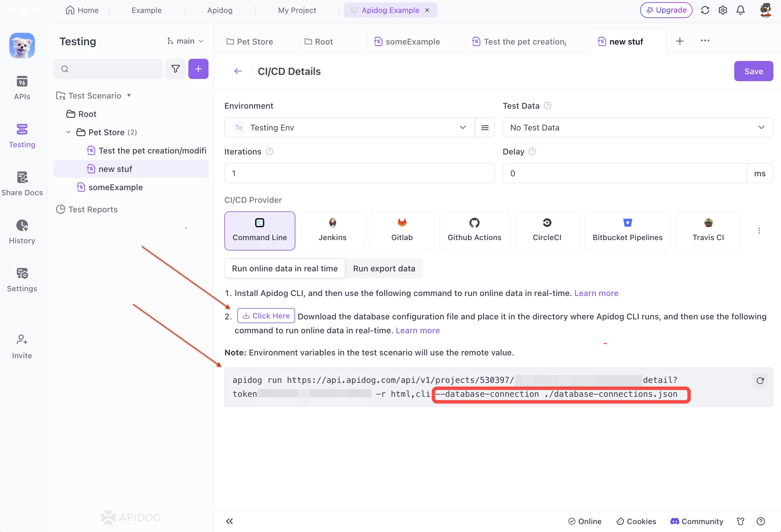This screenshot has width=781, height=532.
Task: Regenerate the command with refresh icon
Action: pos(760,380)
